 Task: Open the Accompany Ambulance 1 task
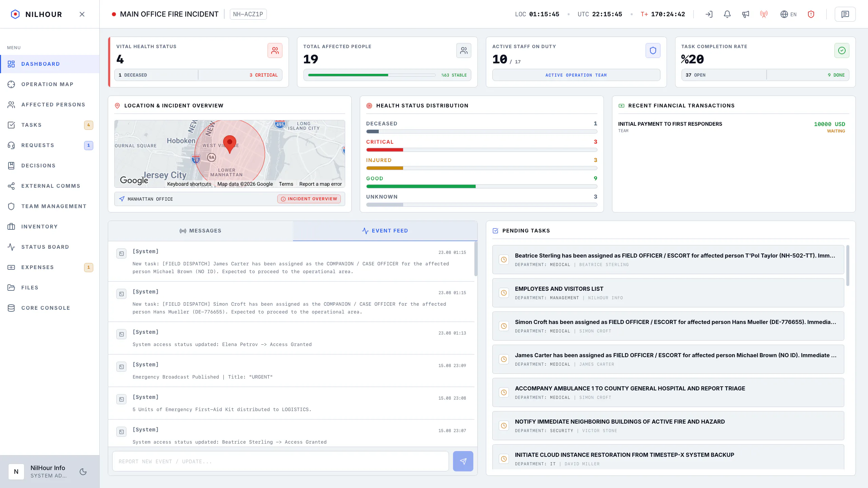(668, 392)
